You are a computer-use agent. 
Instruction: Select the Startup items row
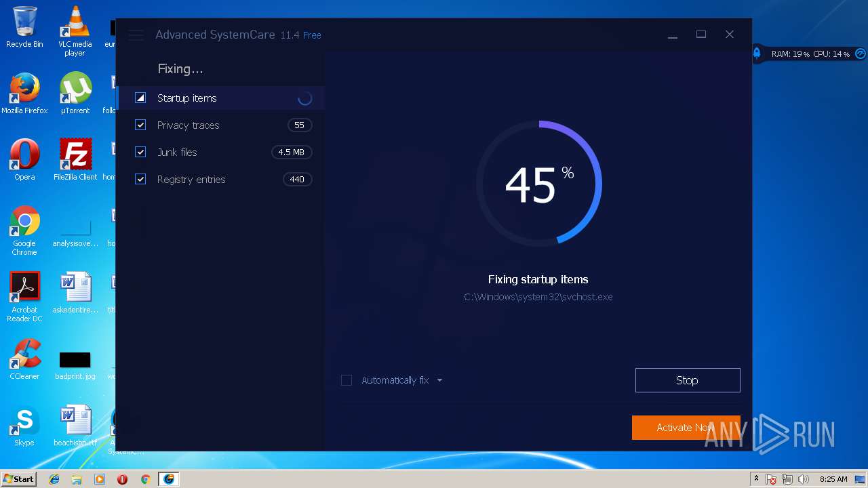tap(221, 98)
